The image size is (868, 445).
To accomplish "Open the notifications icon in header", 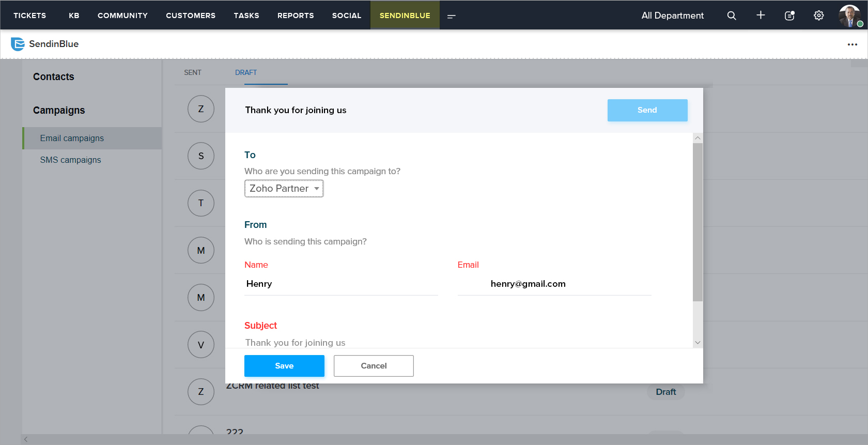I will 789,16.
